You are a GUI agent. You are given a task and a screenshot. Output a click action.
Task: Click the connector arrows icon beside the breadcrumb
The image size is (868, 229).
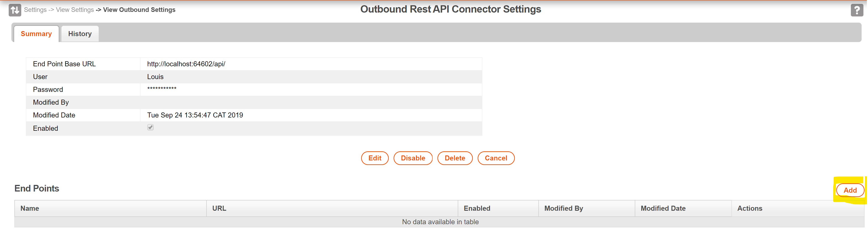coord(15,10)
